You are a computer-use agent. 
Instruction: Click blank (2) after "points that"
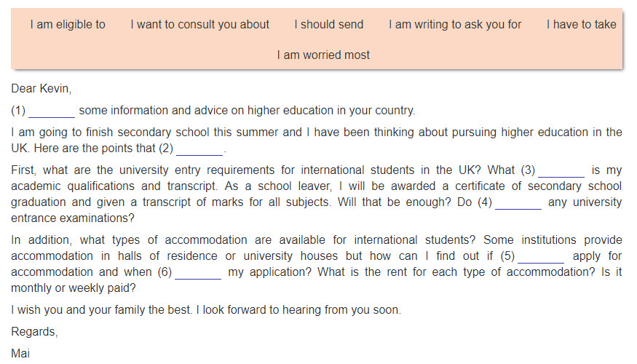pyautogui.click(x=199, y=149)
